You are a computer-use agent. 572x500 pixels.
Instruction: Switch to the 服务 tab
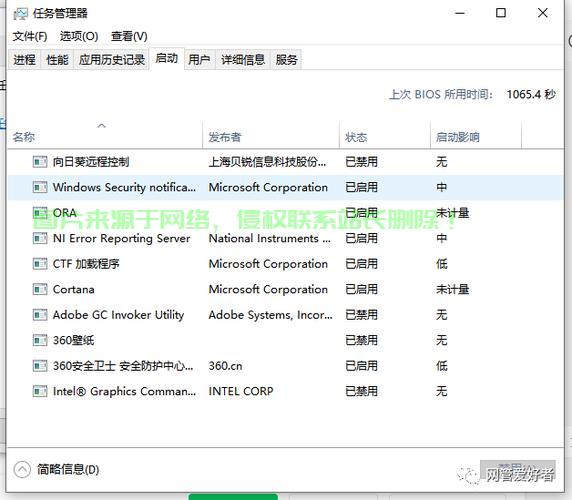[x=286, y=59]
